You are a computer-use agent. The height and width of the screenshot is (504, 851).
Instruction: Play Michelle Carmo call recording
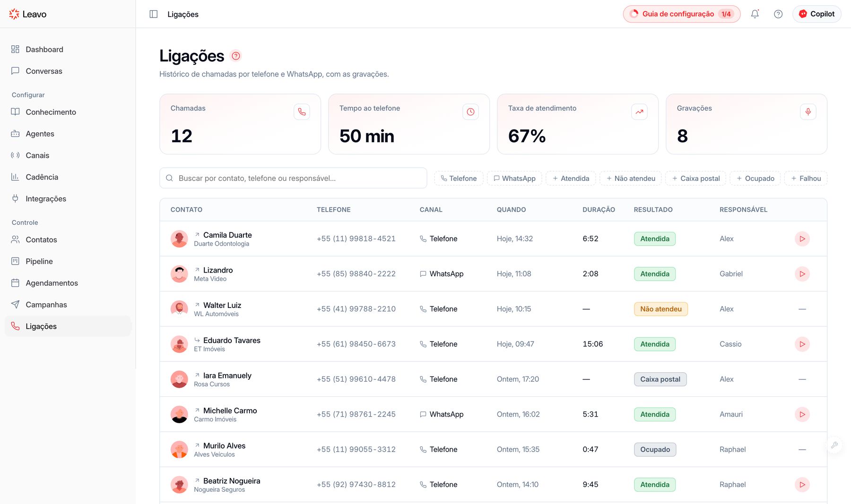(x=802, y=414)
